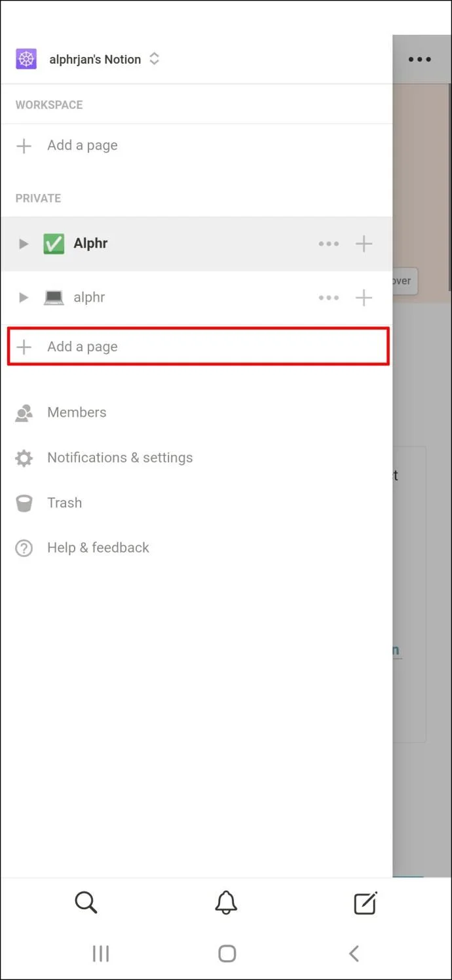The image size is (452, 980).
Task: Create a new page with the compose icon
Action: click(366, 903)
